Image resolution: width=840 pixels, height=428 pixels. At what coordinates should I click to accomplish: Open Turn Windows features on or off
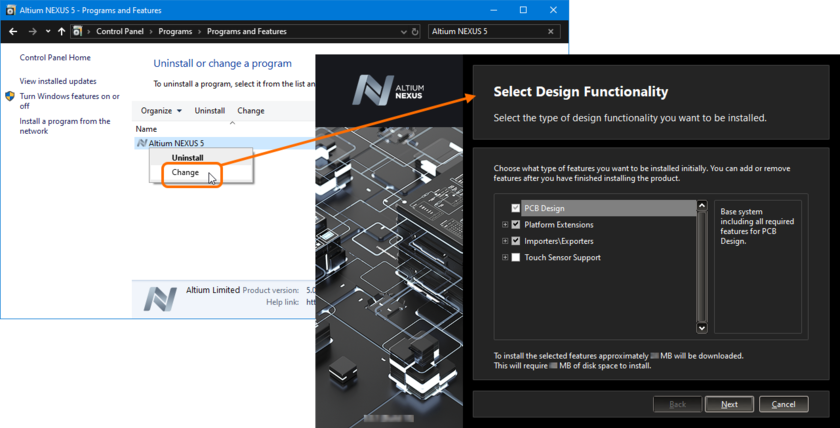pos(70,101)
